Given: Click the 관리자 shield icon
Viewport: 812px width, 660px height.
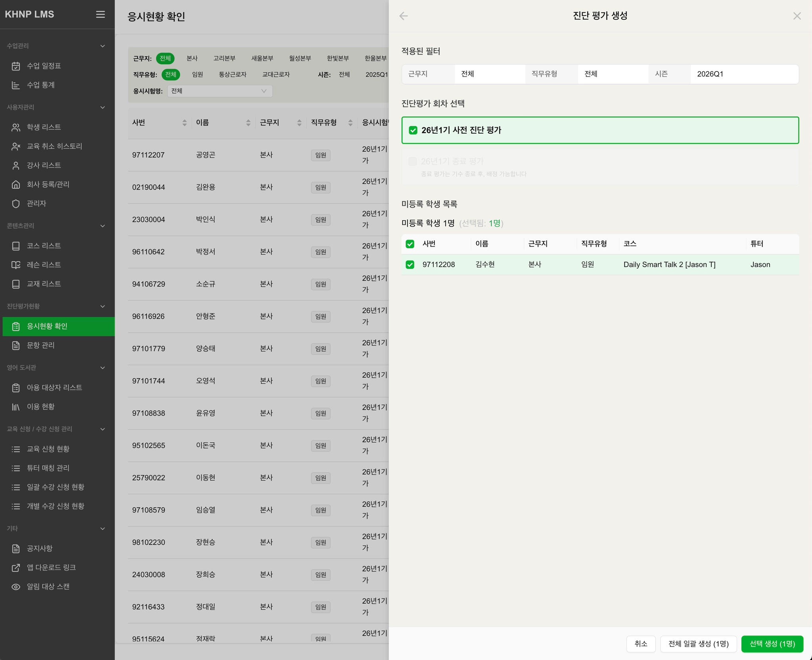Looking at the screenshot, I should (16, 203).
